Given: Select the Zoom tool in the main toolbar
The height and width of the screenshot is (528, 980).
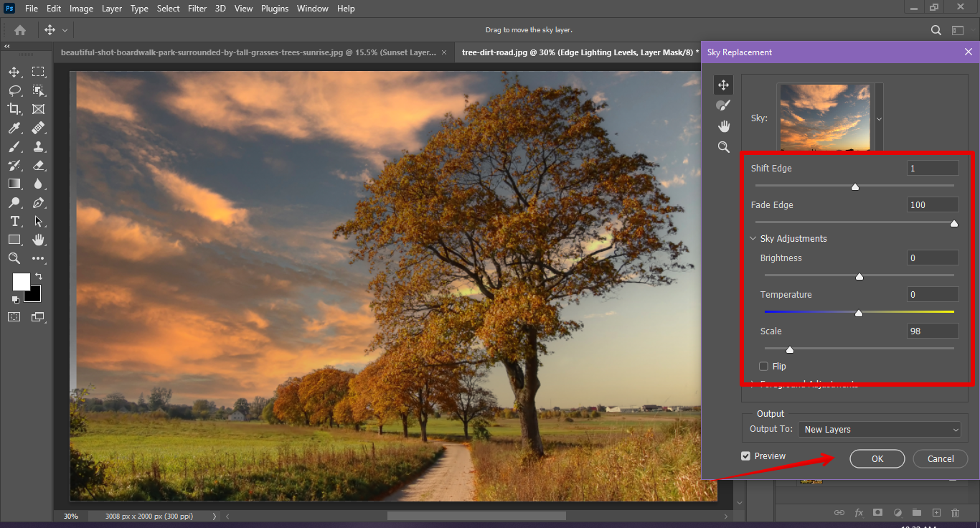Looking at the screenshot, I should click(14, 258).
